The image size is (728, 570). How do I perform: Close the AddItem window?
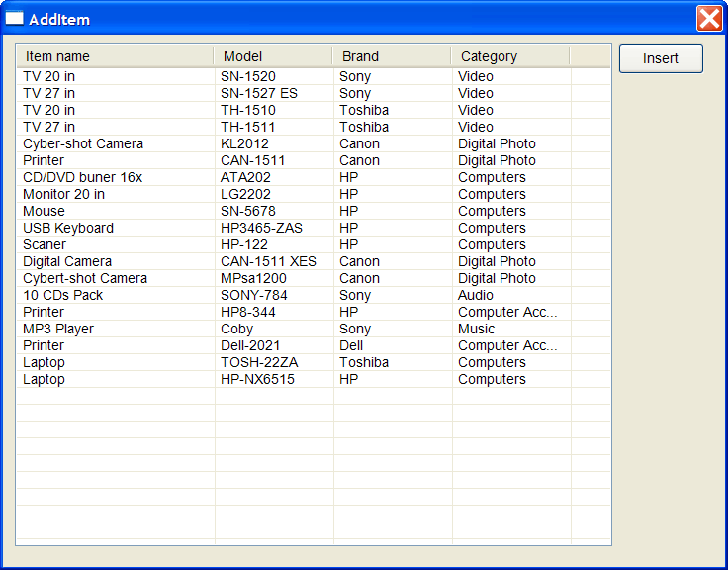click(709, 19)
